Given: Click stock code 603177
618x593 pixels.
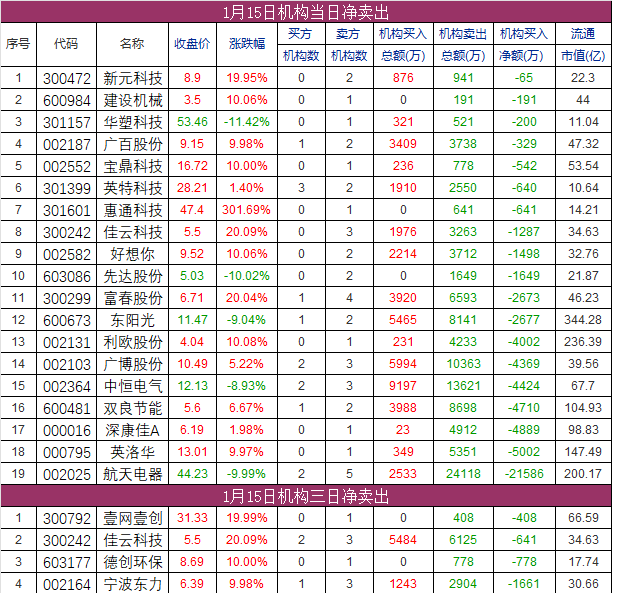Looking at the screenshot, I should (x=67, y=563).
